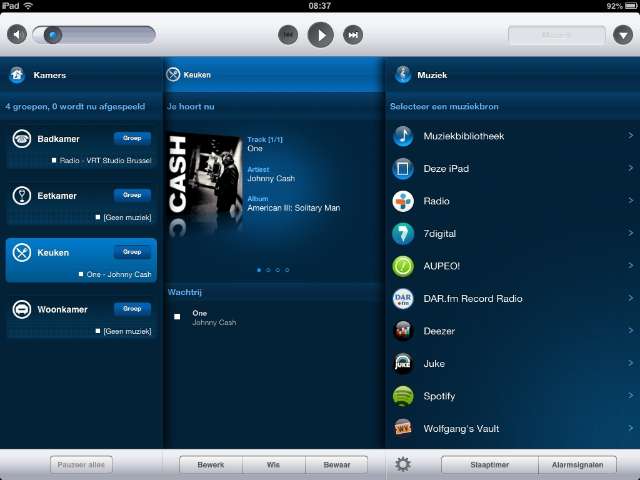The width and height of the screenshot is (640, 480).
Task: Click 'One - Johnny Cash' in Keuken row
Action: click(x=119, y=274)
